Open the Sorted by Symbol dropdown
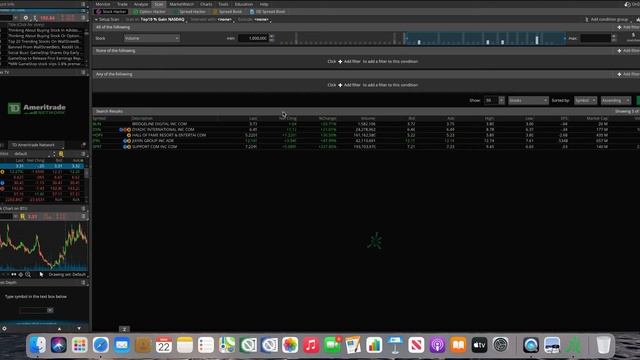 [585, 100]
